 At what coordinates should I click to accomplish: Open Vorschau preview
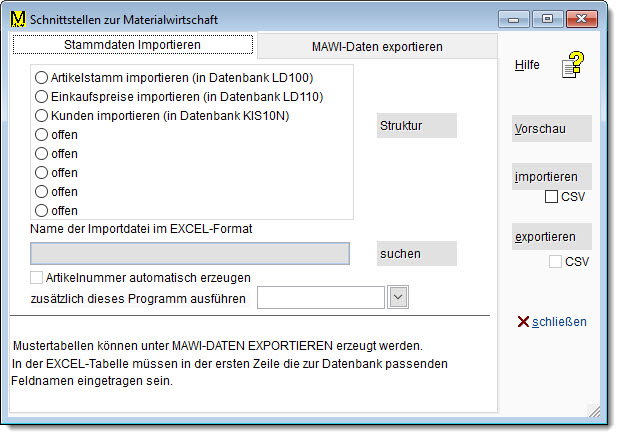pyautogui.click(x=551, y=129)
